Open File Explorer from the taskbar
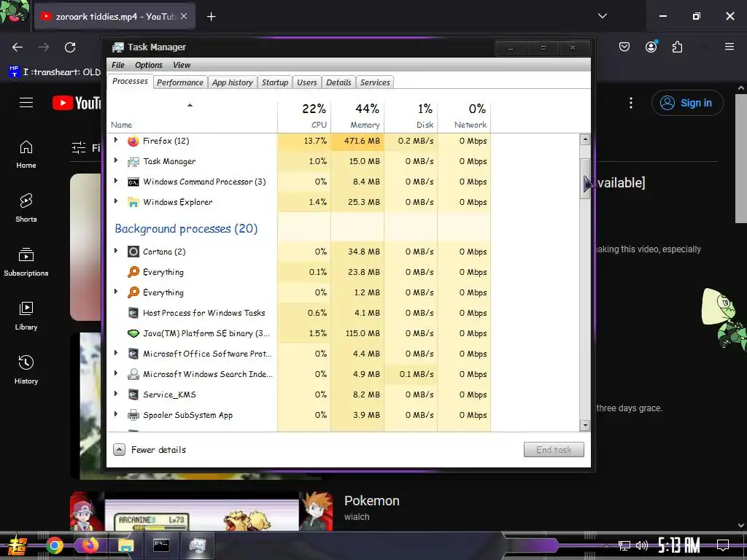This screenshot has width=747, height=560. (125, 545)
